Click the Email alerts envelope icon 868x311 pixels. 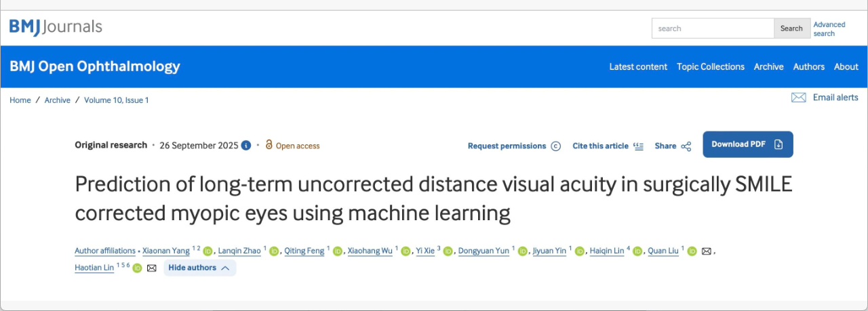pos(798,98)
